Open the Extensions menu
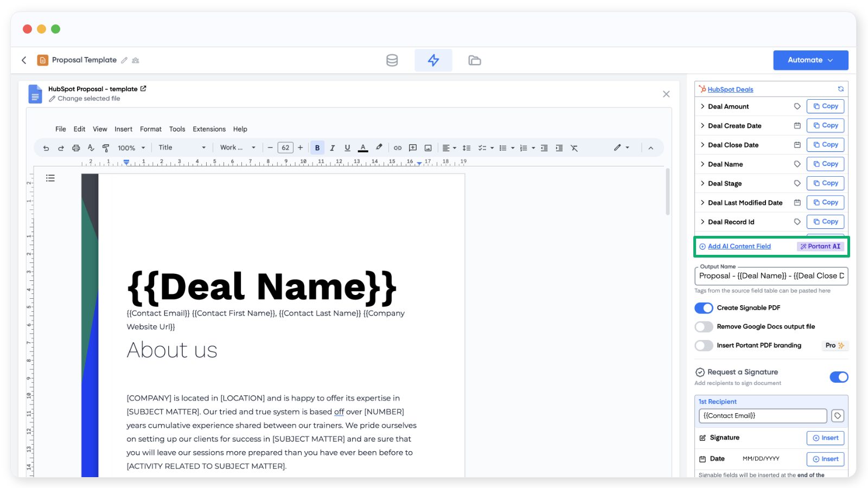Screen dimensions: 868x488 [209, 129]
